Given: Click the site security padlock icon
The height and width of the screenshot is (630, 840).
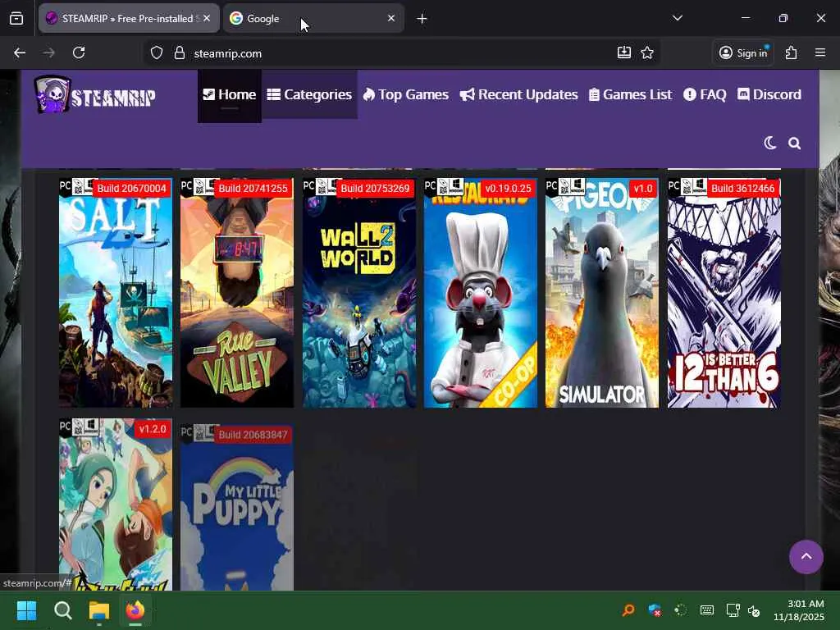Looking at the screenshot, I should (180, 53).
